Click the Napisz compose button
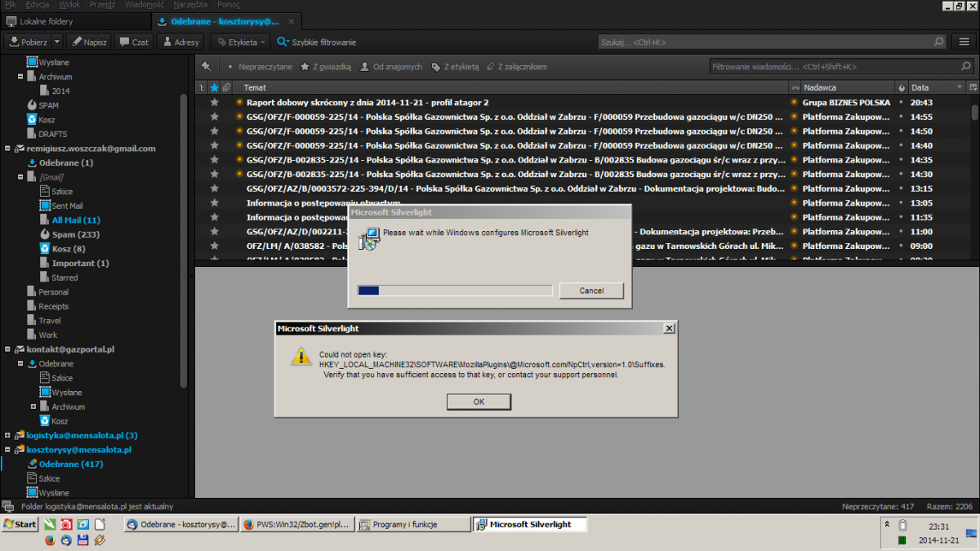980x551 pixels. tap(87, 42)
